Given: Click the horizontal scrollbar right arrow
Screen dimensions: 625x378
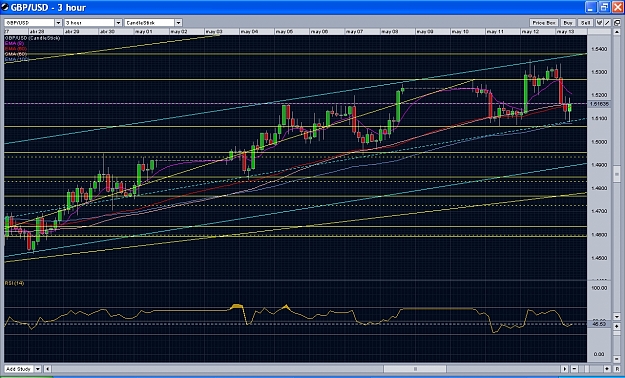Looking at the screenshot, I should 564,369.
